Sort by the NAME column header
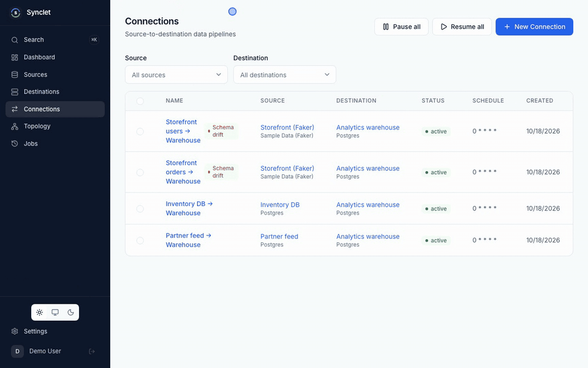 click(175, 101)
